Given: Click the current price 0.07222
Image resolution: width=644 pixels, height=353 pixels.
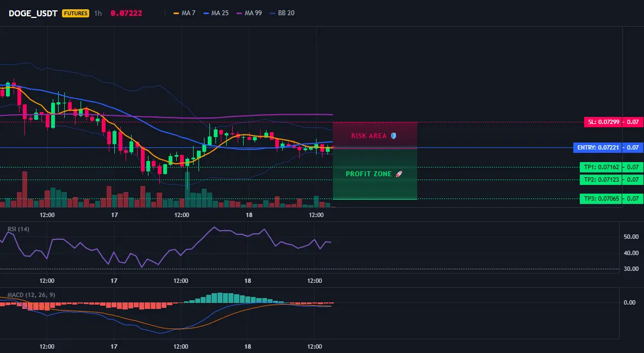Looking at the screenshot, I should click(x=126, y=13).
